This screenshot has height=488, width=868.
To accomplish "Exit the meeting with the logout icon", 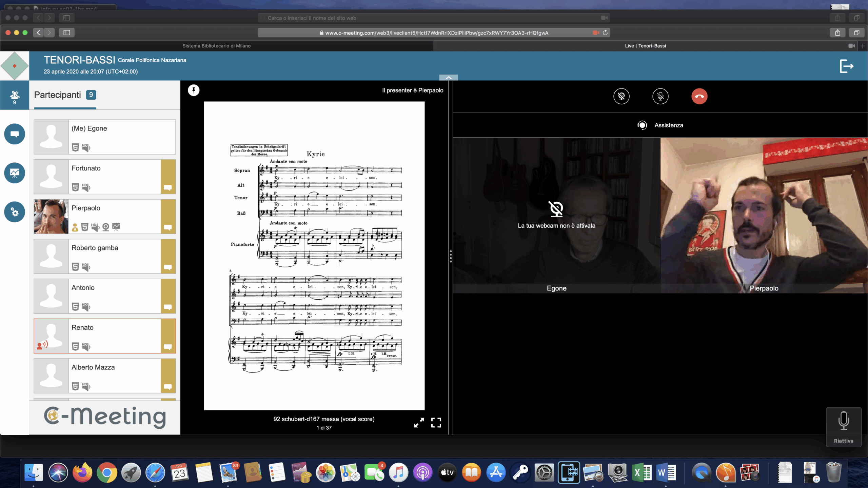I will (846, 66).
